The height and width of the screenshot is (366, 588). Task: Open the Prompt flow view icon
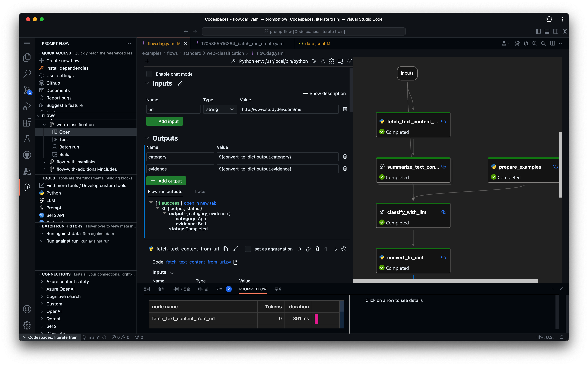point(27,187)
